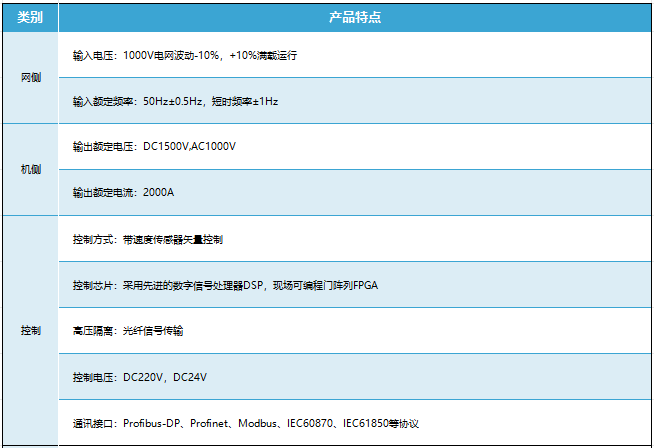Click the Modbus protocol text
This screenshot has height=448, width=654.
[257, 424]
